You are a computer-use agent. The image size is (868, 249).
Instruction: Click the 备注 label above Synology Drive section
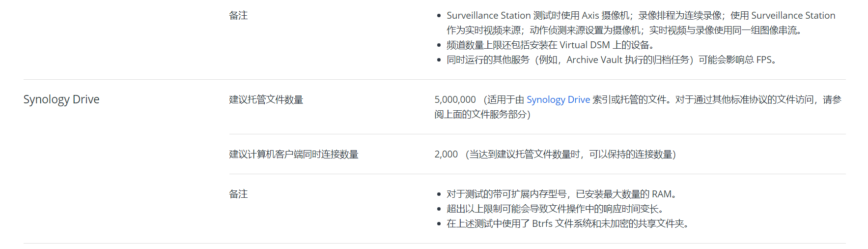tap(238, 16)
